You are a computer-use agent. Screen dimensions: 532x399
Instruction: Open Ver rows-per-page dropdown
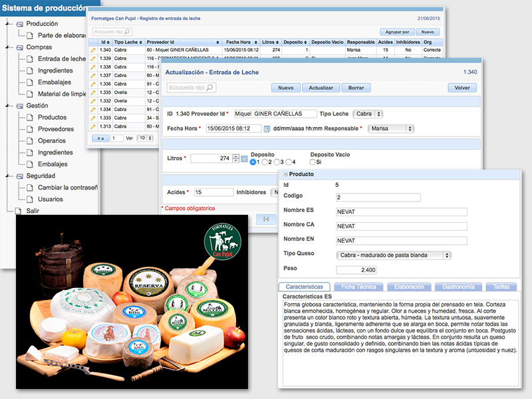click(145, 138)
